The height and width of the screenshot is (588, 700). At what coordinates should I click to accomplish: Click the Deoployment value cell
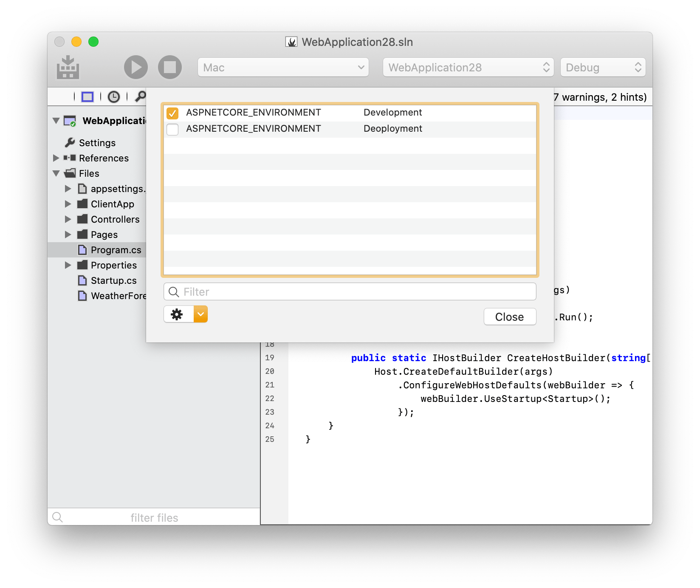click(x=393, y=129)
